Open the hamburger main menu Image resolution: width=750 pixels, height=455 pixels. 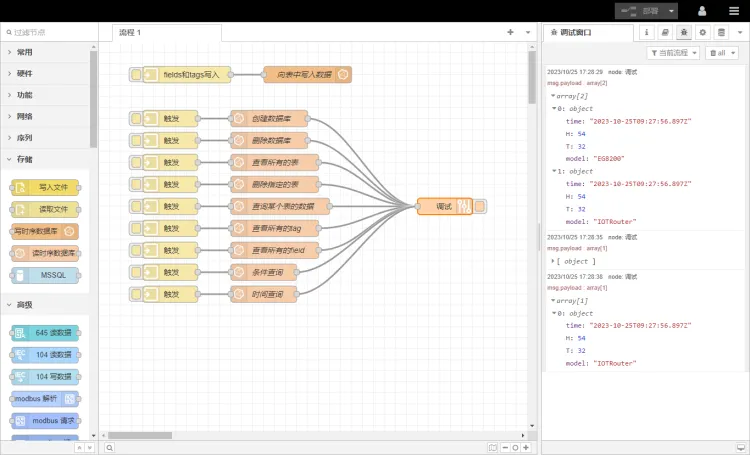pyautogui.click(x=733, y=11)
